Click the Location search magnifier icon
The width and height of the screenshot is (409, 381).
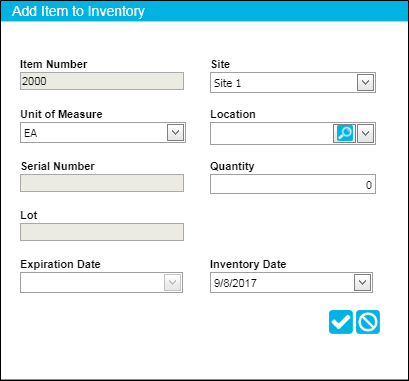tap(345, 133)
